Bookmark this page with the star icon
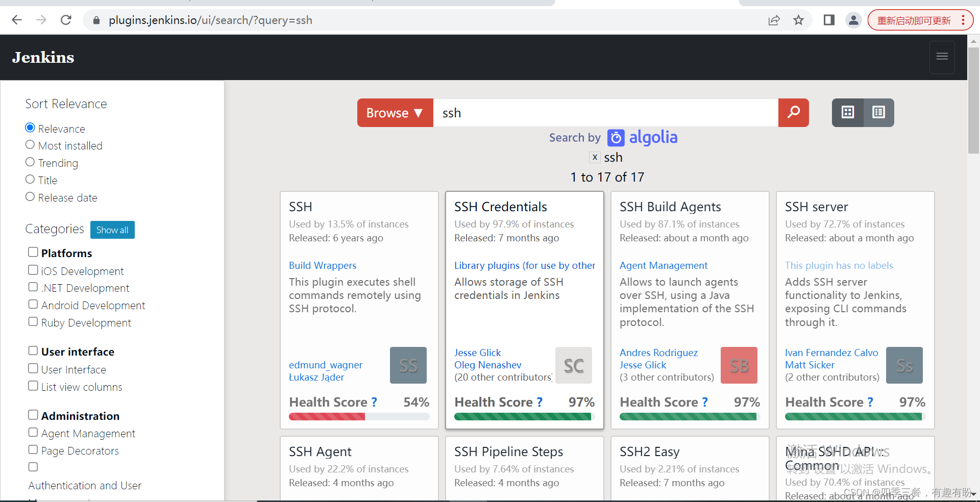The height and width of the screenshot is (502, 980). 799,20
